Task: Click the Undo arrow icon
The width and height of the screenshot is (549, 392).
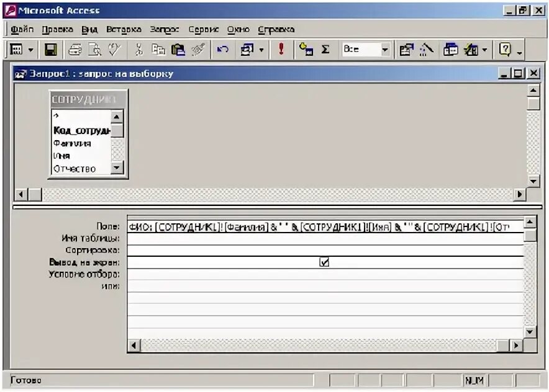Action: pos(223,50)
